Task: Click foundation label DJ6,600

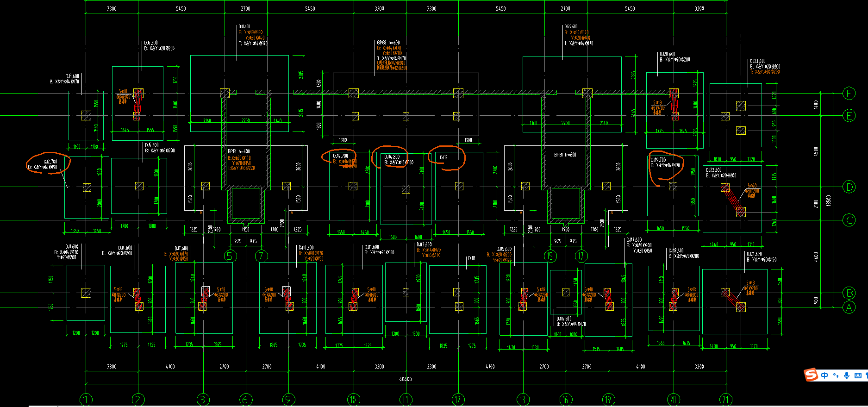Action: tap(151, 43)
